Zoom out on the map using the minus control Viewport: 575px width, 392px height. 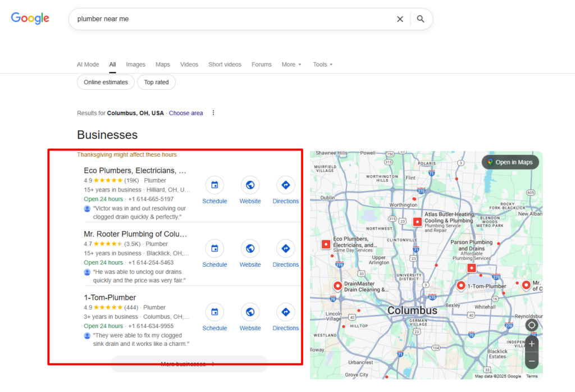531,361
